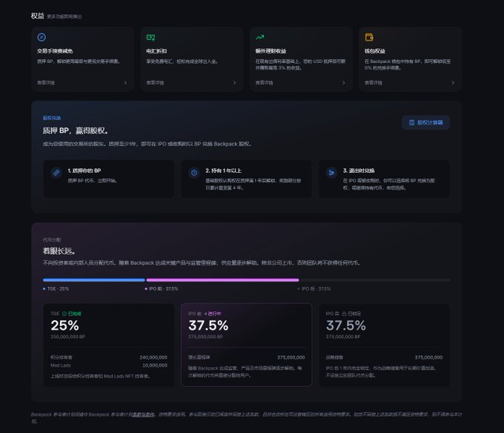View 查看详情 under 交易手续费减免
This screenshot has height=433, width=504.
46,82
